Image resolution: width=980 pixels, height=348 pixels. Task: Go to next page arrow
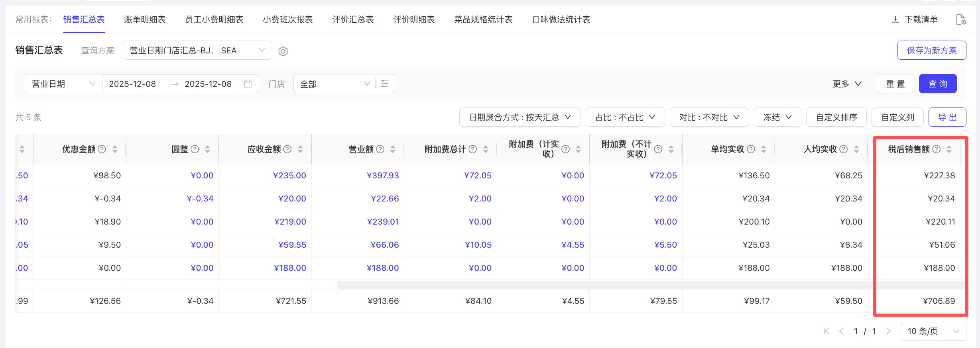(x=888, y=331)
